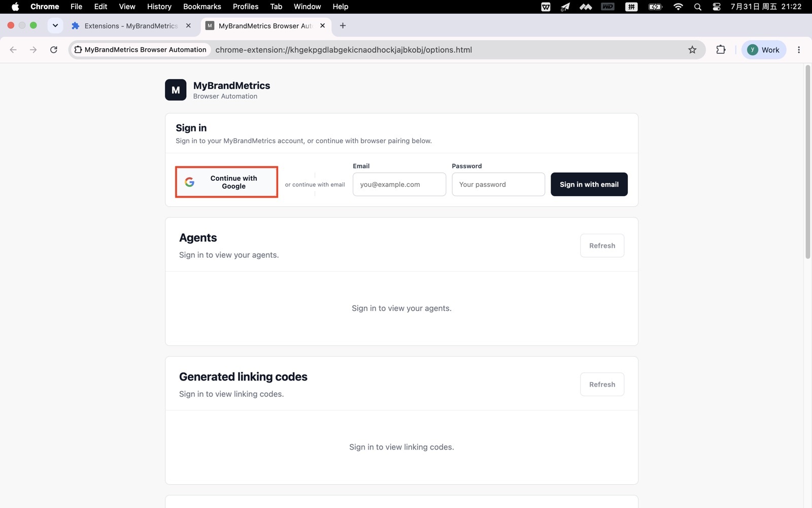The image size is (812, 508).
Task: Expand the tab search dropdown arrow
Action: pos(55,25)
